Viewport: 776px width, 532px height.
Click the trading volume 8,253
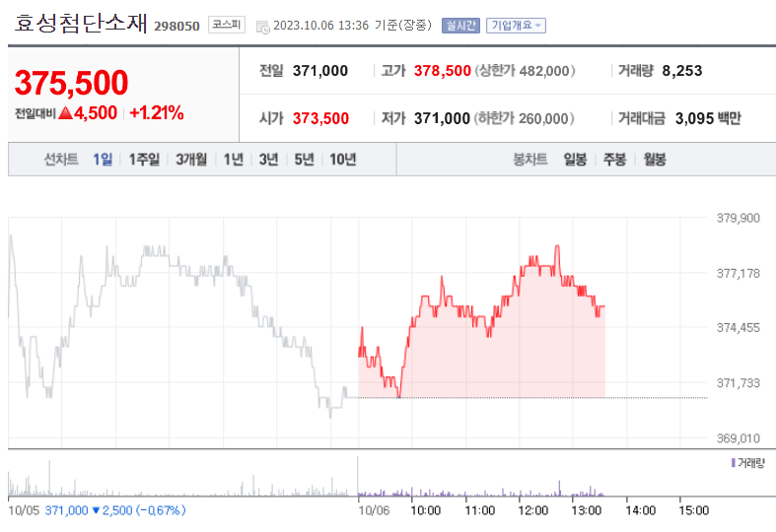[682, 71]
